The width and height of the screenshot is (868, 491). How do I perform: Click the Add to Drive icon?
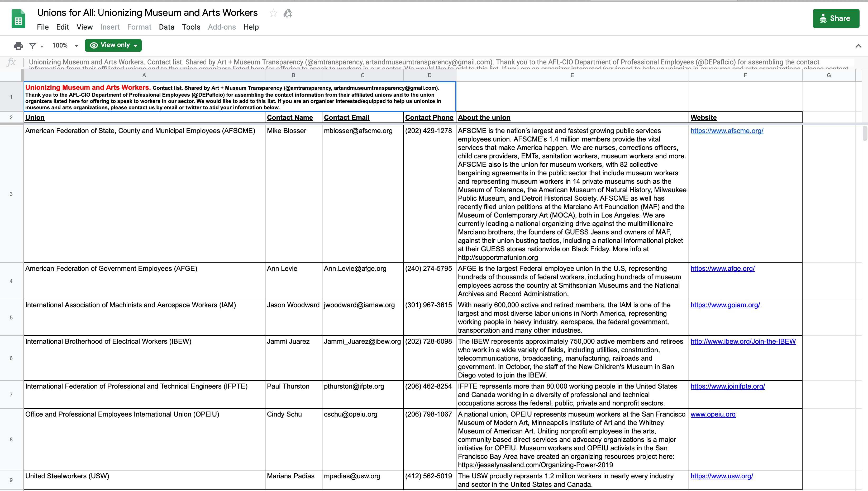click(287, 13)
